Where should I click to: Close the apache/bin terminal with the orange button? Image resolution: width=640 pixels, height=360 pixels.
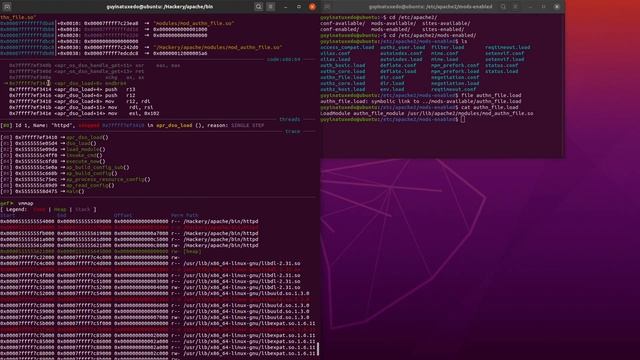312,7
